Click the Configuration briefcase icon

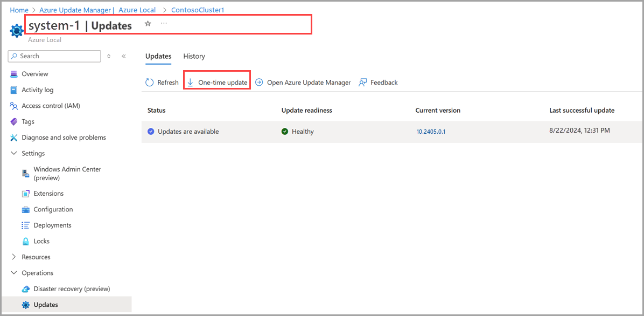26,209
